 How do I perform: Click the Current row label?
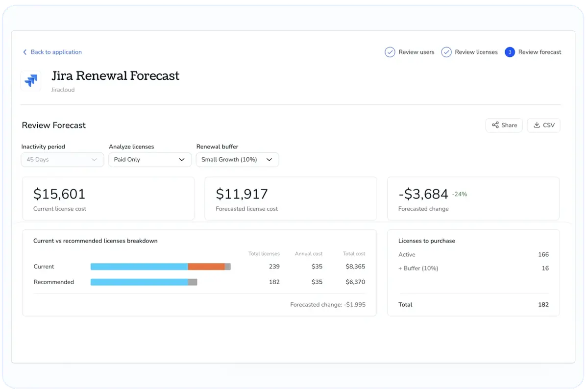tap(44, 267)
